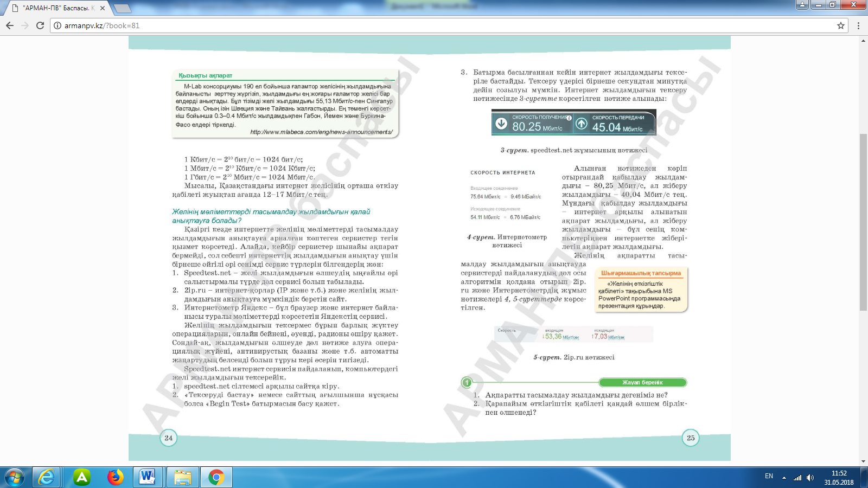
Task: View site information icon in address bar
Action: pyautogui.click(x=58, y=25)
